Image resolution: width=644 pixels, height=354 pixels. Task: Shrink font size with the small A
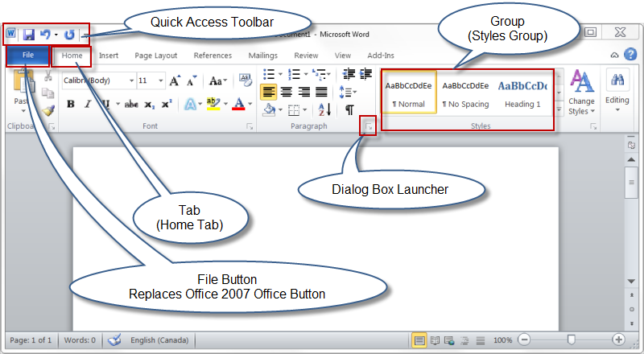[x=192, y=80]
